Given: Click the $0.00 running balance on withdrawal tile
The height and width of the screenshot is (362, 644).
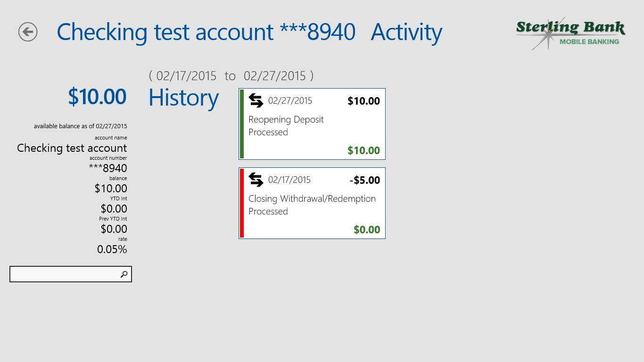Looking at the screenshot, I should [366, 230].
